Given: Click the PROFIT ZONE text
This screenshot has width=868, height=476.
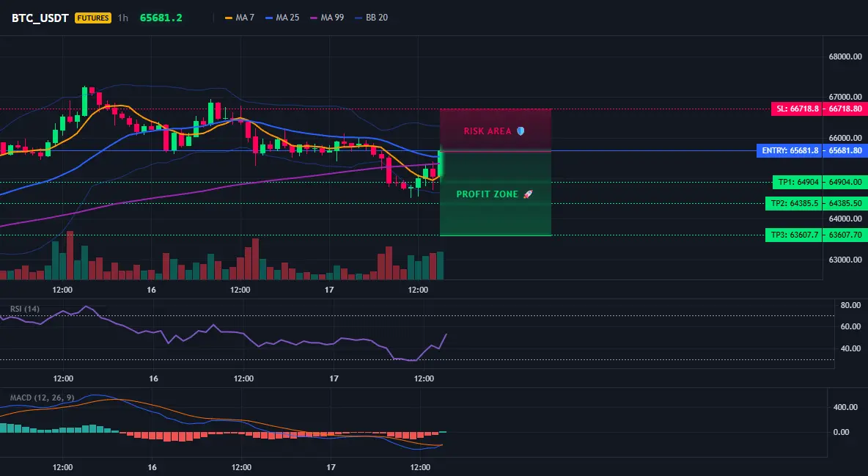Looking at the screenshot, I should point(487,194).
